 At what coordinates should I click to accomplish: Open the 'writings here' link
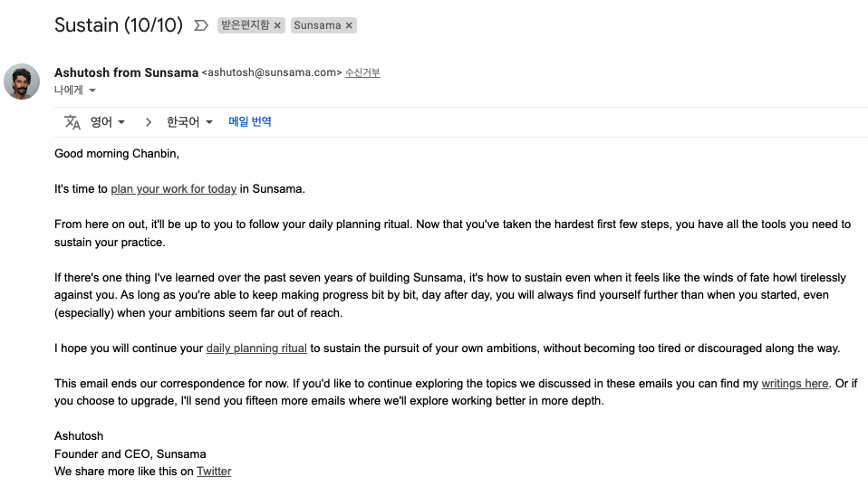tap(795, 384)
